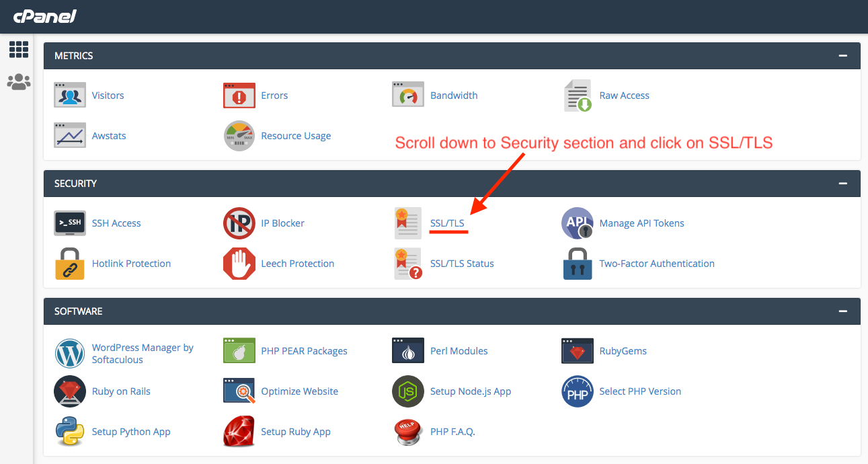Image resolution: width=868 pixels, height=464 pixels.
Task: Click the Leech Protection stop-hand icon
Action: click(x=239, y=264)
